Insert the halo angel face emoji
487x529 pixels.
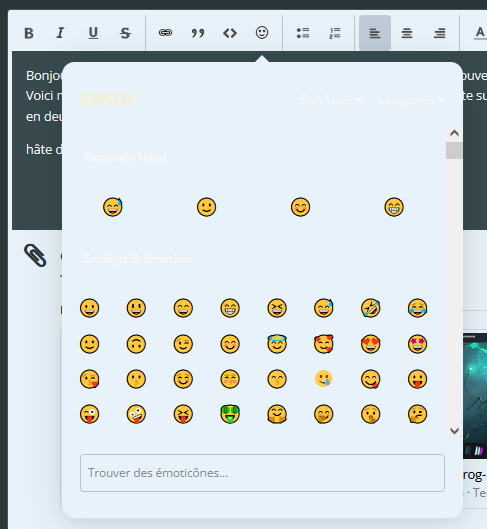click(x=277, y=344)
